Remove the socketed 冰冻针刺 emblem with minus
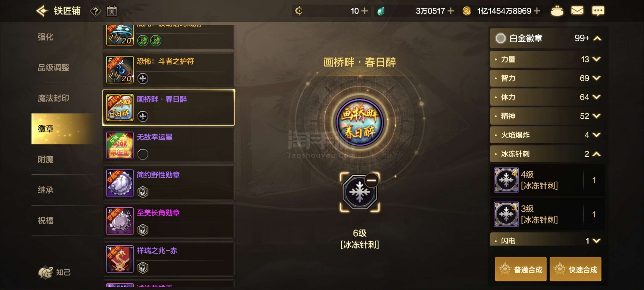This screenshot has height=290, width=644. point(371,180)
